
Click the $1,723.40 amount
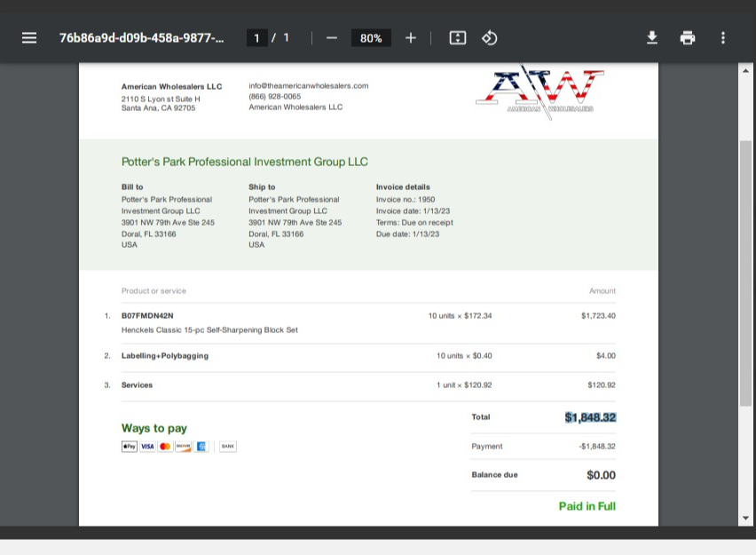598,315
